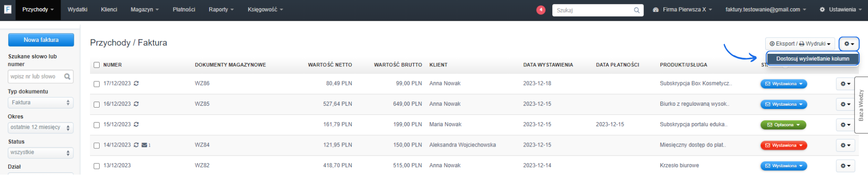Image resolution: width=868 pixels, height=175 pixels.
Task: Click the F logo in top left
Action: [8, 9]
